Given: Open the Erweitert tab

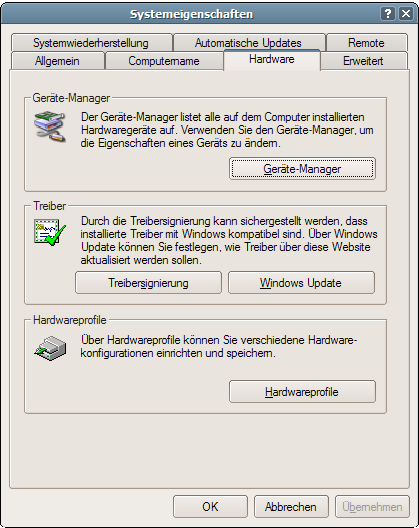Looking at the screenshot, I should [x=364, y=61].
